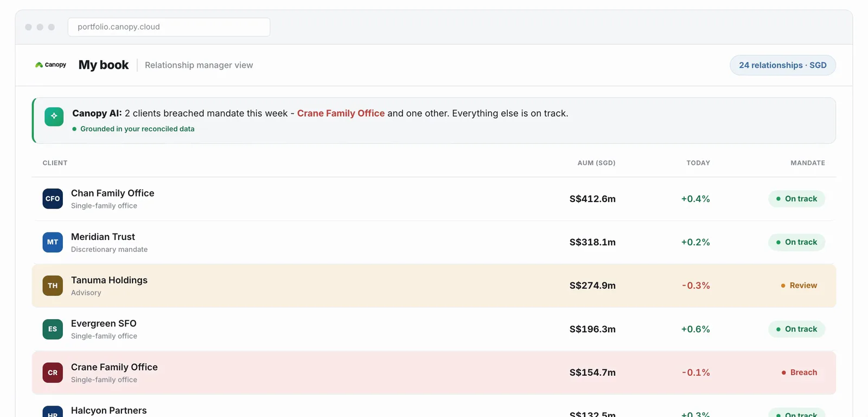Image resolution: width=868 pixels, height=417 pixels.
Task: Click the Canopy AI sparkle icon
Action: pos(54,116)
